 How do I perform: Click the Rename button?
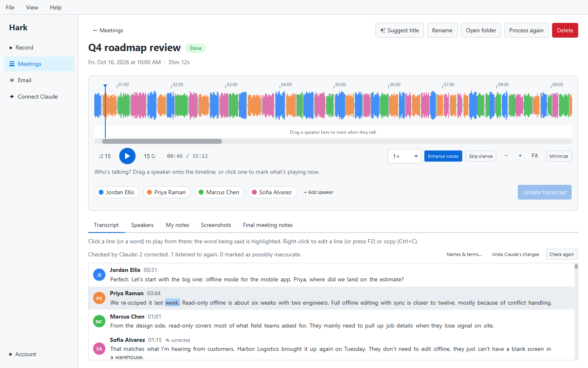click(442, 30)
